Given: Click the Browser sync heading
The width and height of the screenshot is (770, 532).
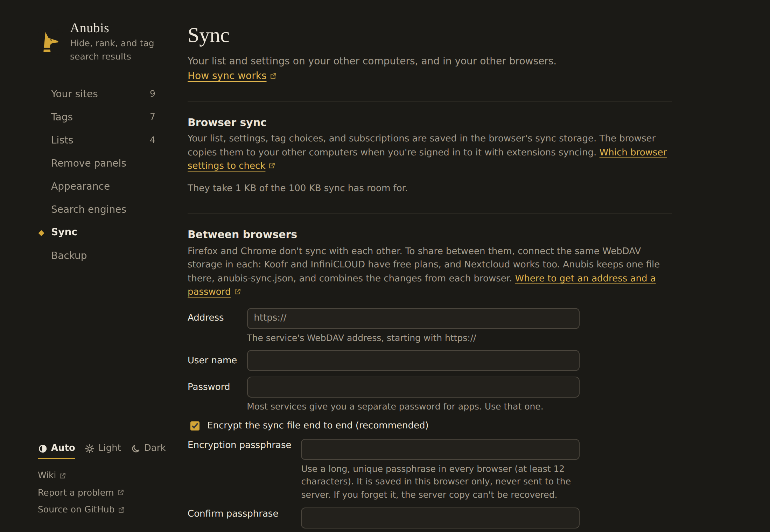Looking at the screenshot, I should [x=227, y=122].
